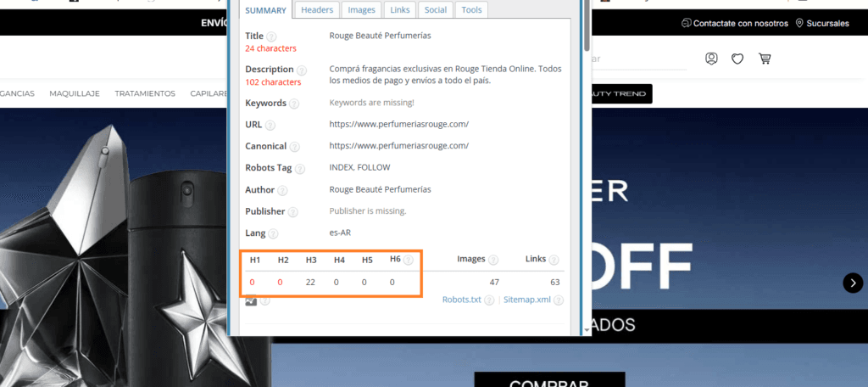The height and width of the screenshot is (387, 868).
Task: Select the H3 count value 22
Action: 310,283
